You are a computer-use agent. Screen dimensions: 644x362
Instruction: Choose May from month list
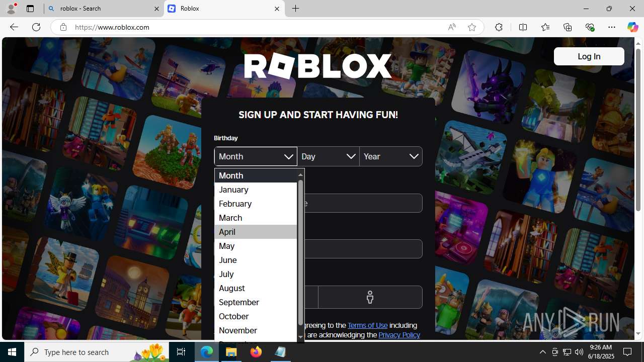(x=256, y=246)
